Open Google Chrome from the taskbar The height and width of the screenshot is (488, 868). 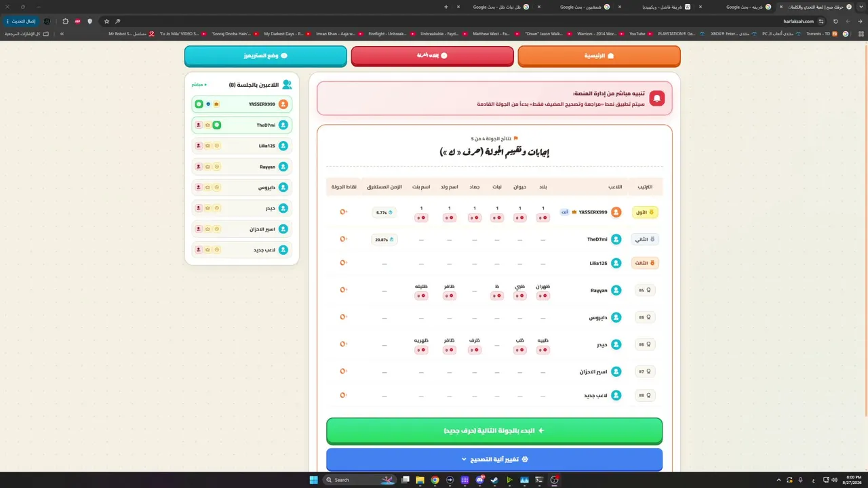pyautogui.click(x=435, y=480)
